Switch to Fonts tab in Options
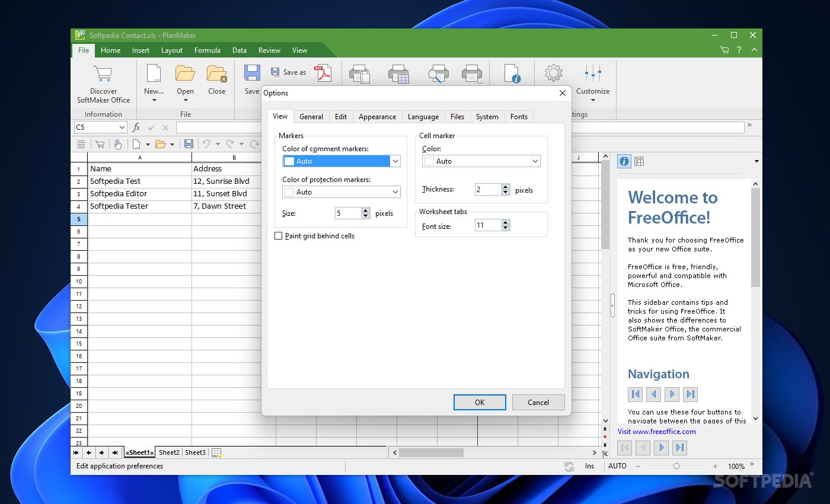The image size is (830, 504). [x=519, y=117]
